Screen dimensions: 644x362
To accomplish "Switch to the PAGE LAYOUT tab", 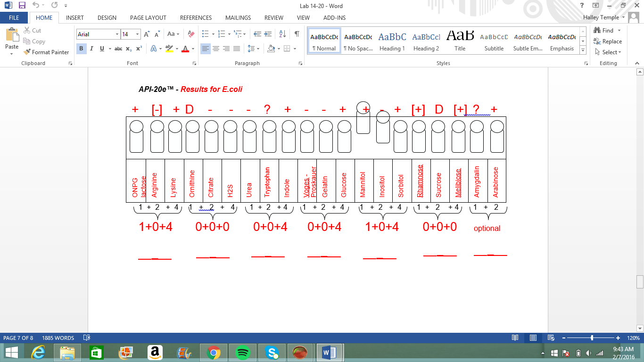I will pos(148,18).
